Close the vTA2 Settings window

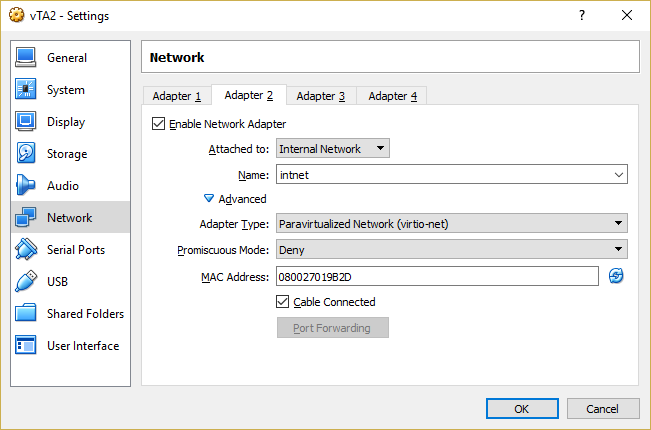pyautogui.click(x=627, y=15)
